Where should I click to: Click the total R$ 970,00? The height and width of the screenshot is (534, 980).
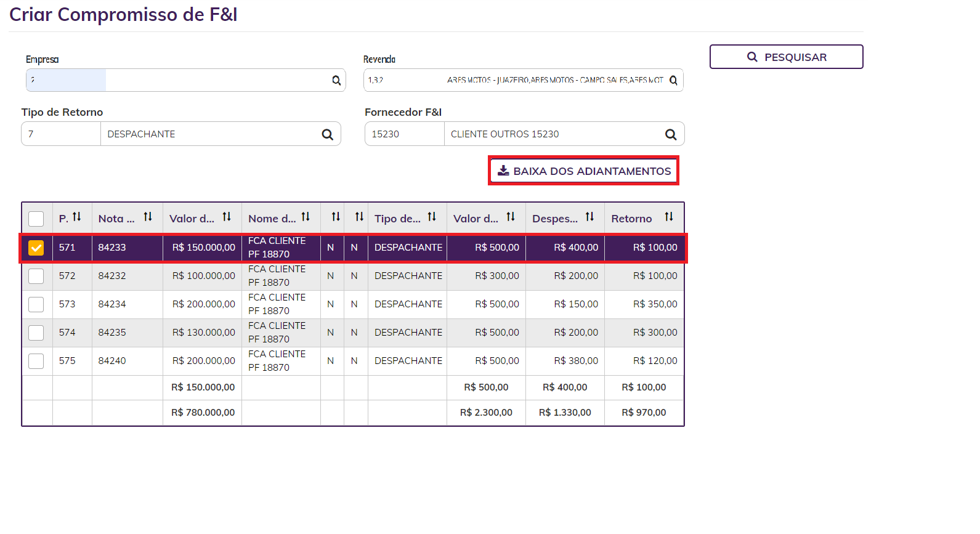point(644,413)
